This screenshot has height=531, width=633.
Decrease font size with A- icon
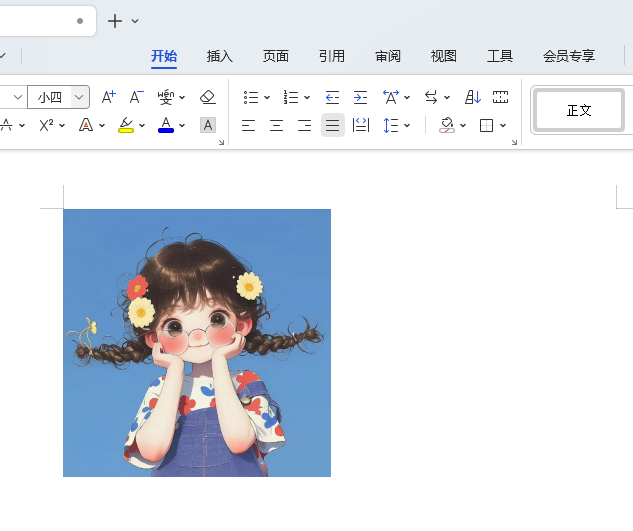136,97
